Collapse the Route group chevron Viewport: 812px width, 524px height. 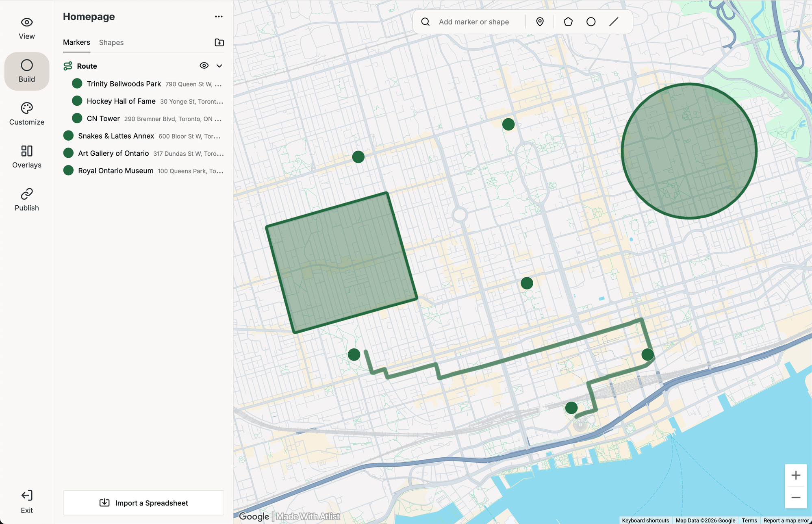click(219, 66)
